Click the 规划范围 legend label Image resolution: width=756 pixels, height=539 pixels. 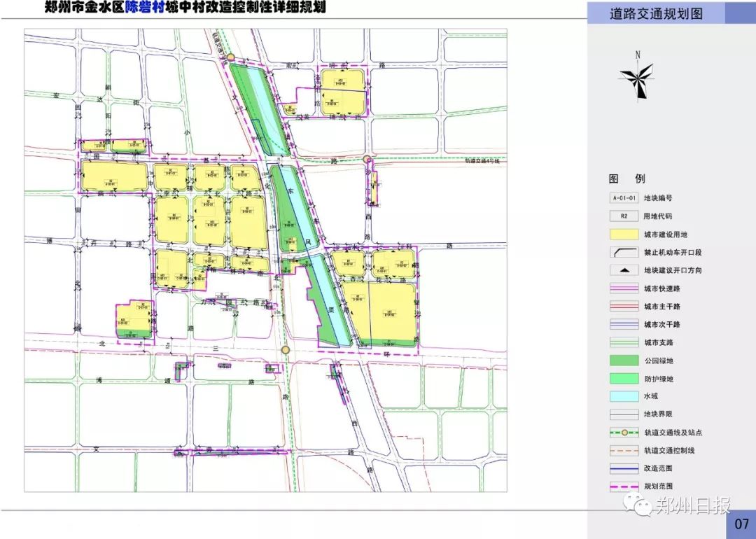click(x=658, y=486)
